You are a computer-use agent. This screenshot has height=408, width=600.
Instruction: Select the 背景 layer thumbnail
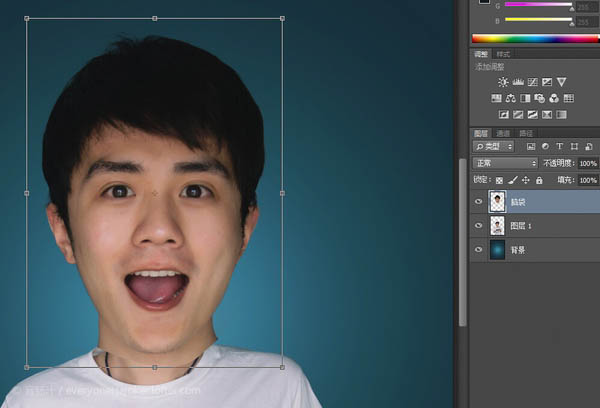[497, 250]
